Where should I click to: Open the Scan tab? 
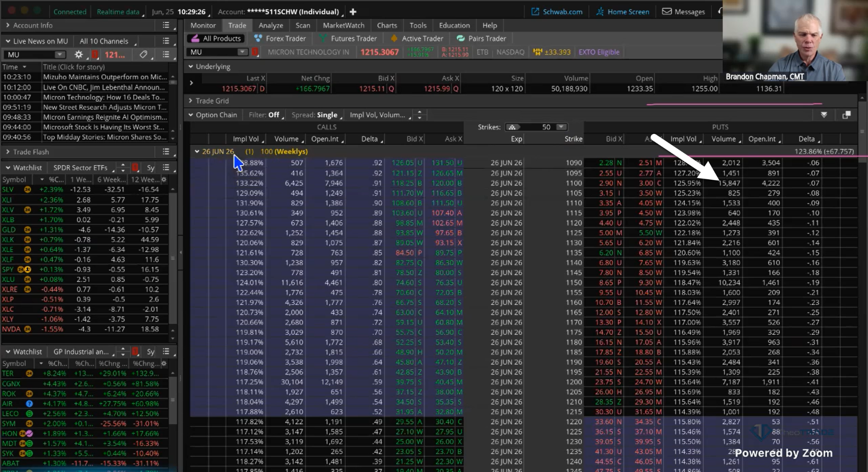coord(303,25)
